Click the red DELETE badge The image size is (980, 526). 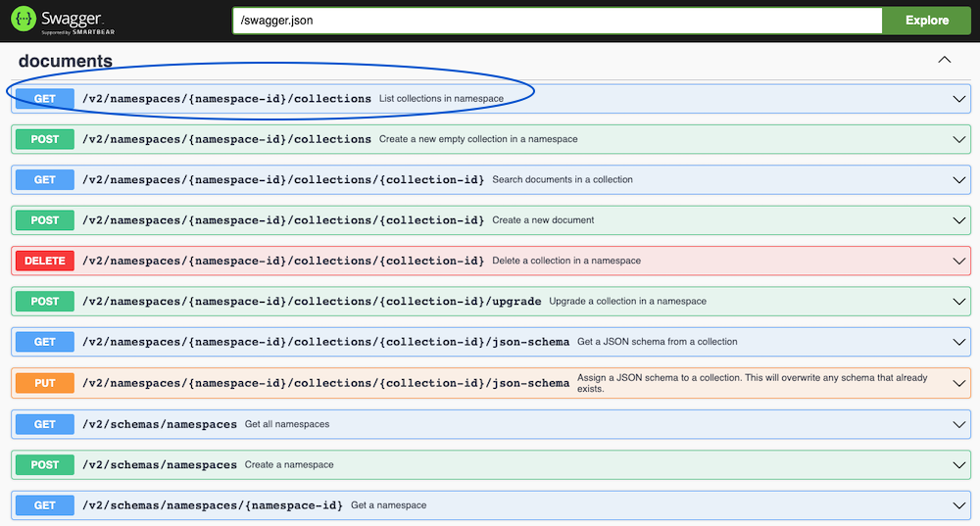pos(45,262)
